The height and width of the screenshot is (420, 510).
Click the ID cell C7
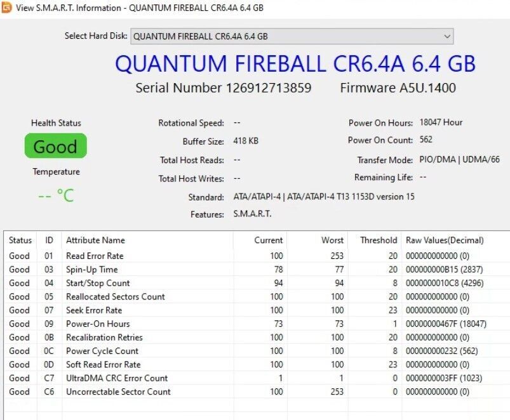point(49,378)
